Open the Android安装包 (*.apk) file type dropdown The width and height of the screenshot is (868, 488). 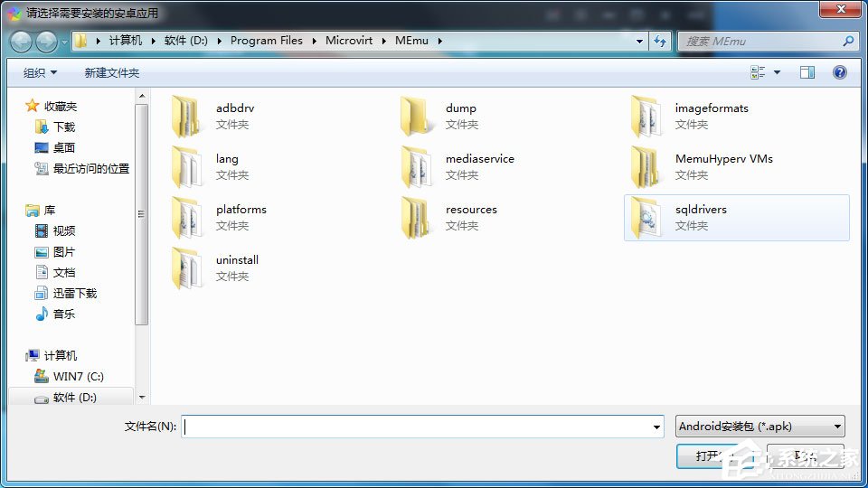[x=759, y=427]
